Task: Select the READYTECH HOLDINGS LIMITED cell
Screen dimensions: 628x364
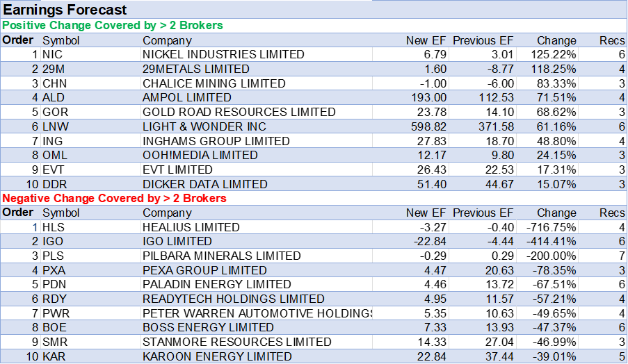Action: coord(233,299)
